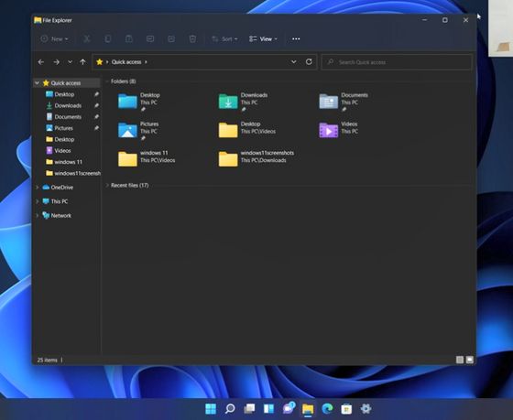This screenshot has width=513, height=420.
Task: Open Microsoft Store from taskbar
Action: tap(346, 409)
